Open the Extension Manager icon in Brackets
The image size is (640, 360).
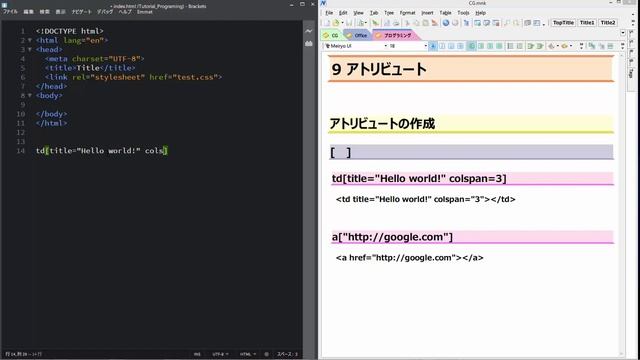309,43
